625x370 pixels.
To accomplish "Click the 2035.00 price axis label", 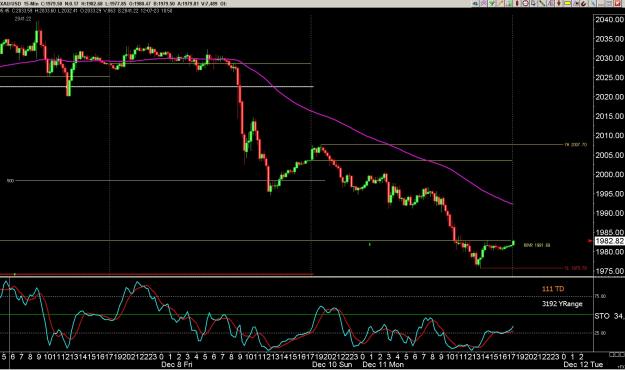I will pyautogui.click(x=609, y=39).
